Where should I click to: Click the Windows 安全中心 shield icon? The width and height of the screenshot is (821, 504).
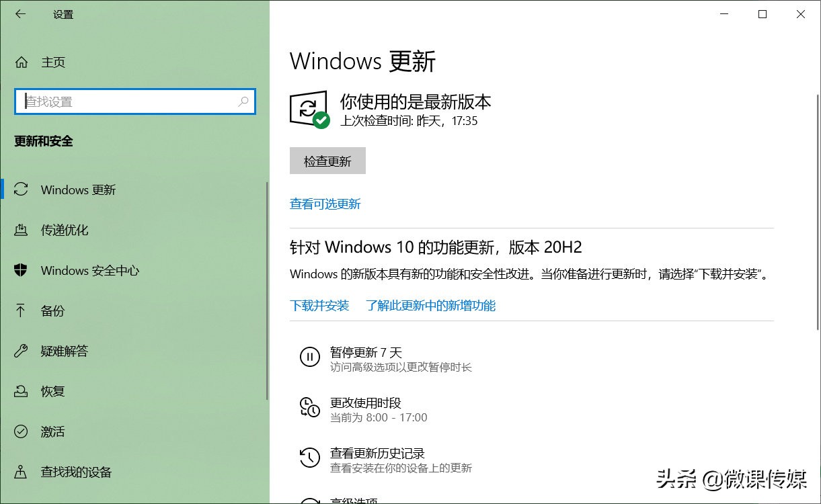pyautogui.click(x=21, y=270)
